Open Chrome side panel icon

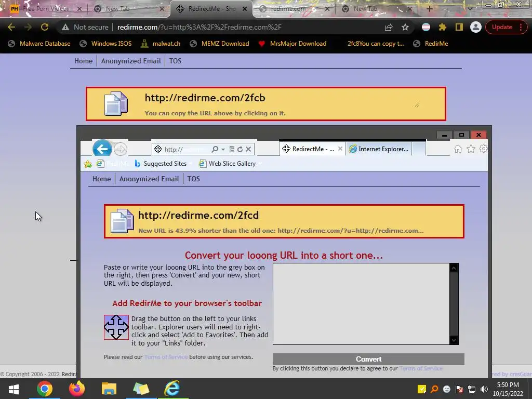459,27
